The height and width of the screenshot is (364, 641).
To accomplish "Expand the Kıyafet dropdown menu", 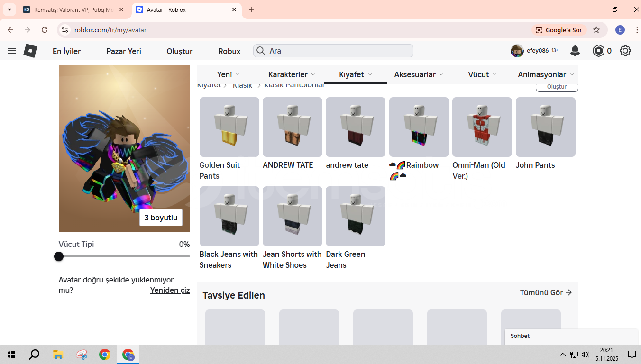I will [x=355, y=74].
